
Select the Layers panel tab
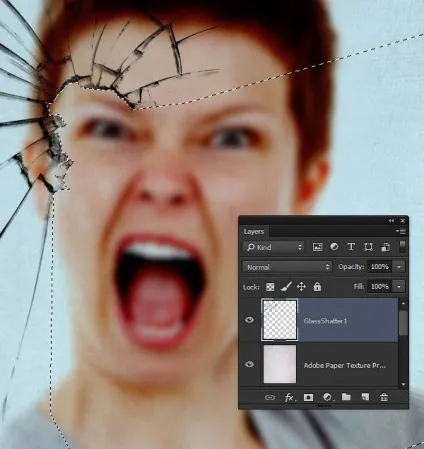(x=254, y=231)
